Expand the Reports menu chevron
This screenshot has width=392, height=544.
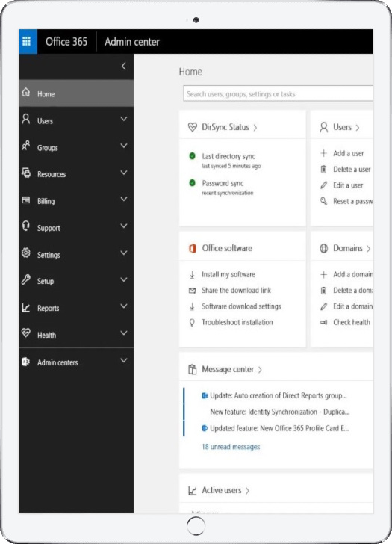pos(124,306)
